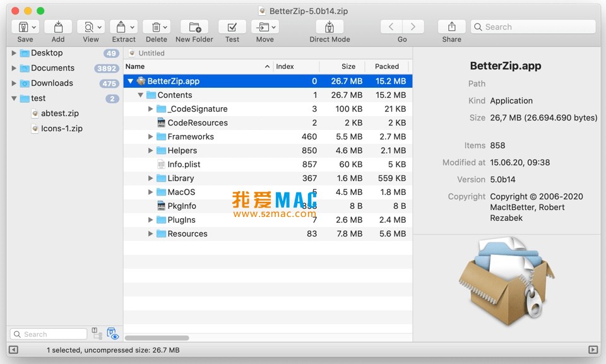Open the View button dropdown arrow
Viewport: 606px width, 364px height.
point(99,27)
